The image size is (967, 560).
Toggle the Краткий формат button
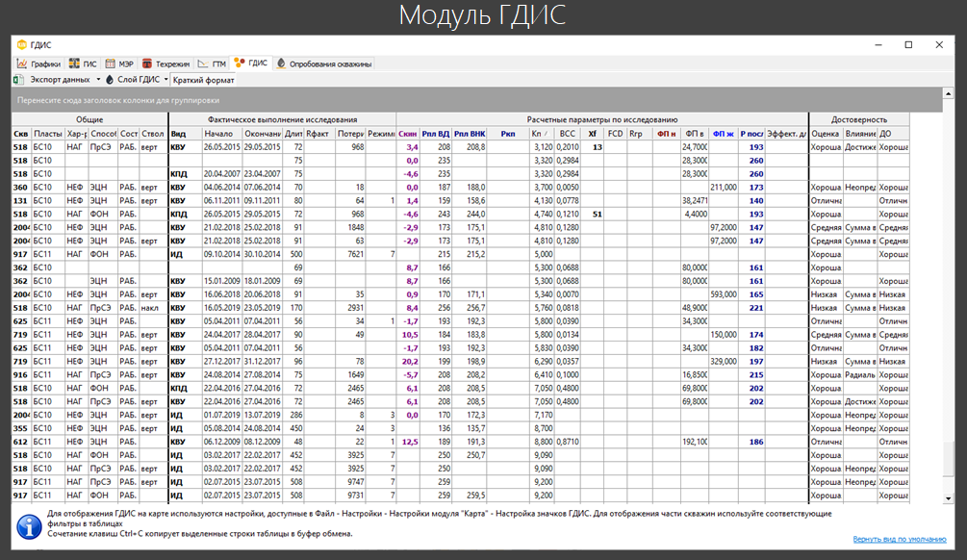pyautogui.click(x=204, y=80)
